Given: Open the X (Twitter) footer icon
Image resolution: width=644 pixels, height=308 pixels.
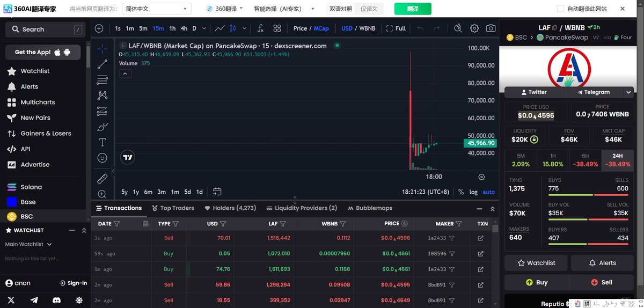Looking at the screenshot, I should pyautogui.click(x=11, y=300).
